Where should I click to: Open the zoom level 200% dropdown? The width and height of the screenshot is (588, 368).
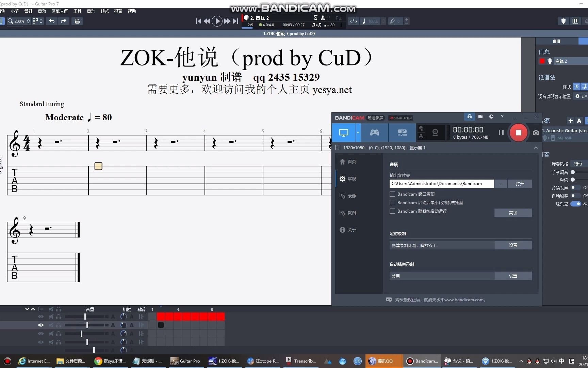coord(19,21)
